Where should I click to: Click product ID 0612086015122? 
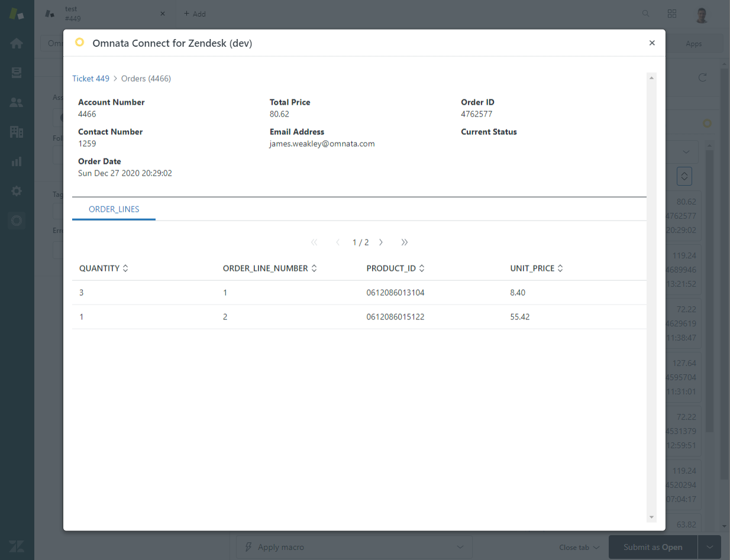pos(395,317)
